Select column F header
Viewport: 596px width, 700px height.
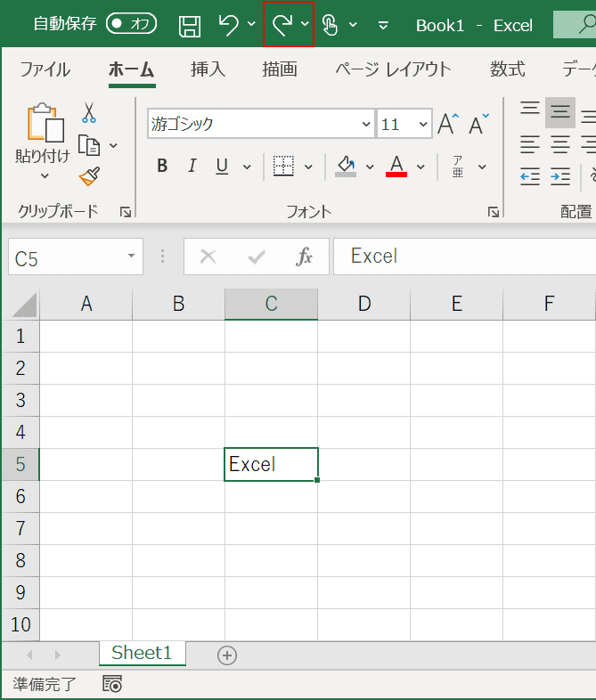[549, 304]
